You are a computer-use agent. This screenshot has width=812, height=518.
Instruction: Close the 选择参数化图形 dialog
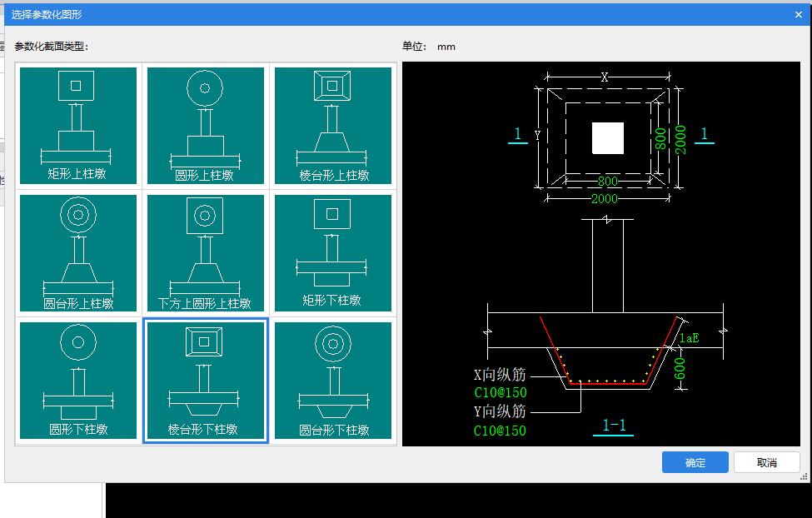click(x=799, y=14)
